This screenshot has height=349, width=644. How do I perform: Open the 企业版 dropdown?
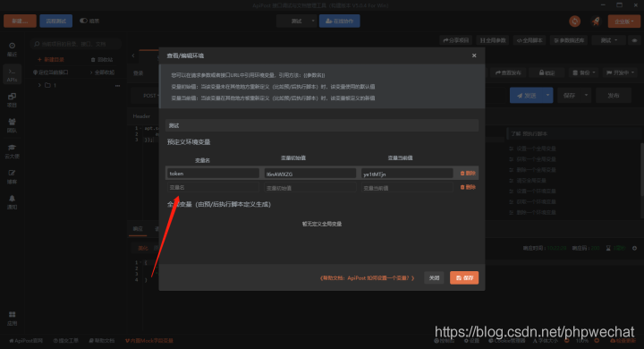[x=624, y=21]
